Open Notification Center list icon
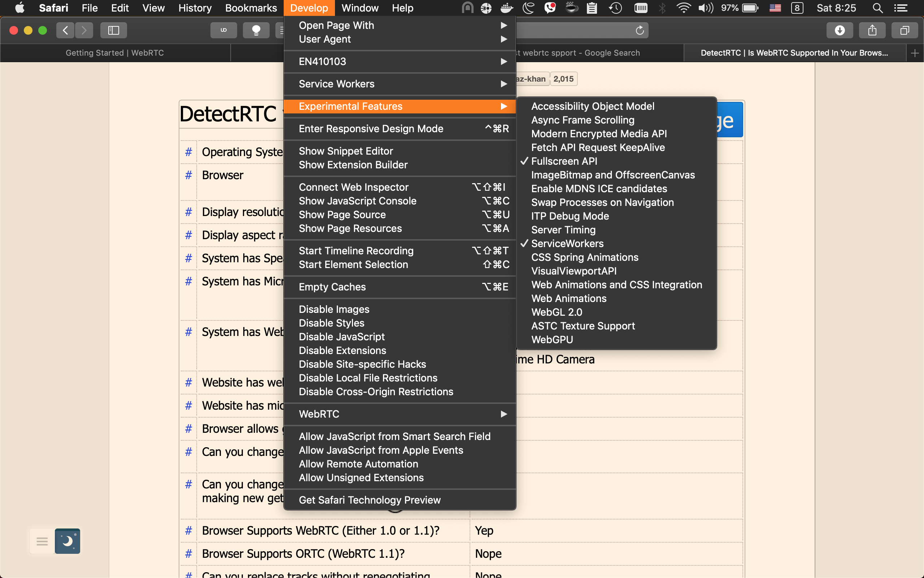 tap(901, 8)
